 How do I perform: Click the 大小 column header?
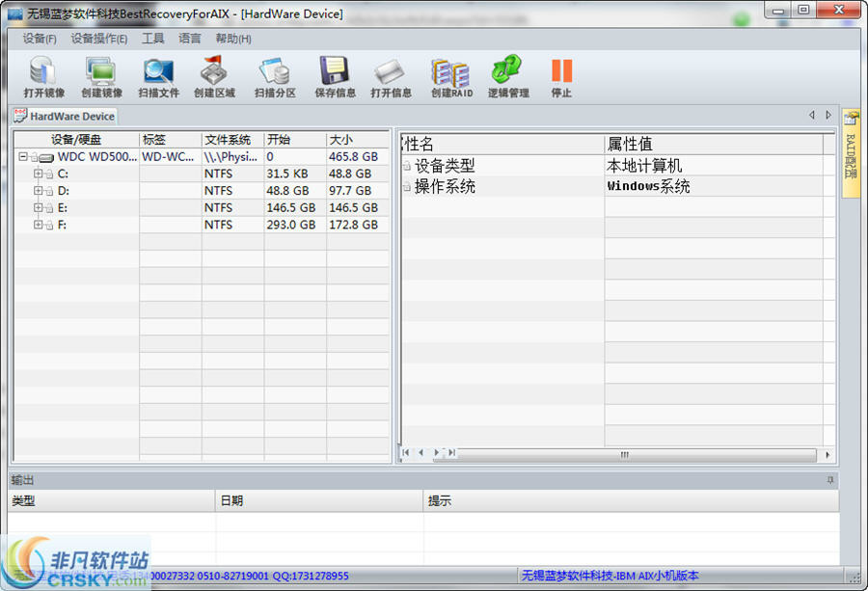(357, 140)
